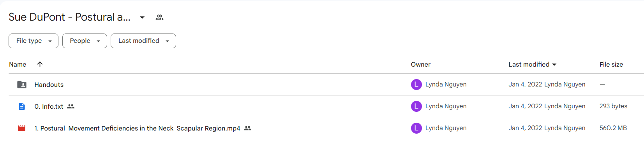The width and height of the screenshot is (644, 157).
Task: Click the Name sort arrow icon
Action: point(40,64)
